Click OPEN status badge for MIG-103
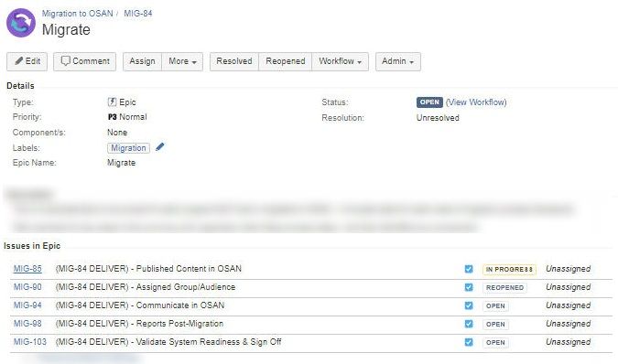The image size is (618, 364). pyautogui.click(x=495, y=343)
